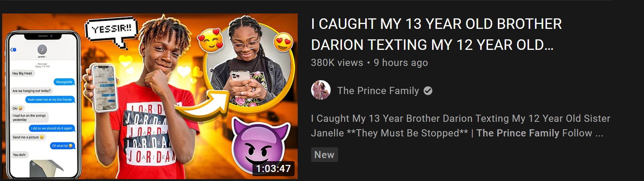Click the heart-eyes emoji on thumbnail
This screenshot has width=644, height=181.
pyautogui.click(x=283, y=43)
